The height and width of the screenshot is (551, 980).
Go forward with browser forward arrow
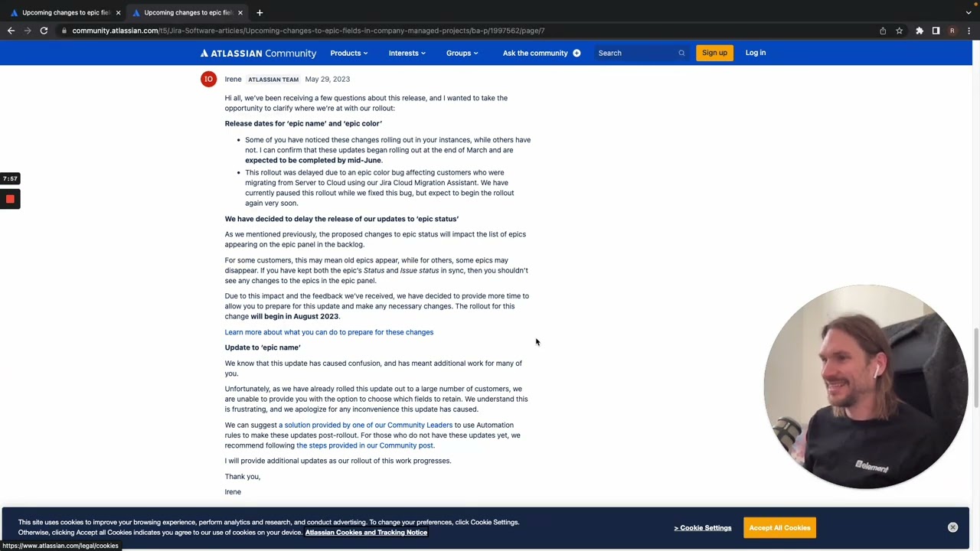click(28, 31)
